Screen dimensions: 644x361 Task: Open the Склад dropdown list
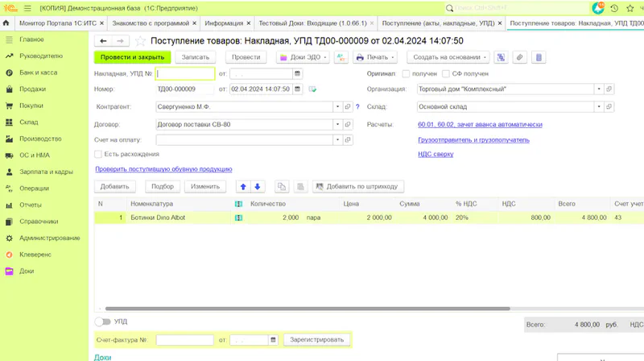(x=599, y=106)
